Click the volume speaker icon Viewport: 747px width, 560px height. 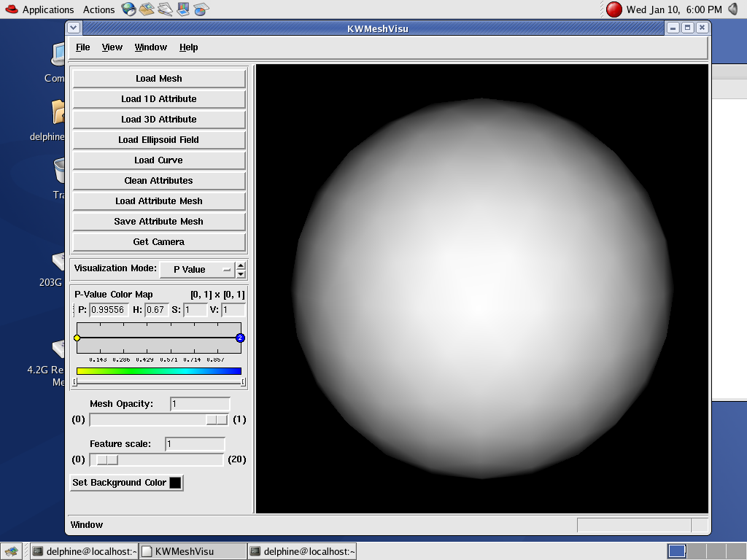pos(733,9)
